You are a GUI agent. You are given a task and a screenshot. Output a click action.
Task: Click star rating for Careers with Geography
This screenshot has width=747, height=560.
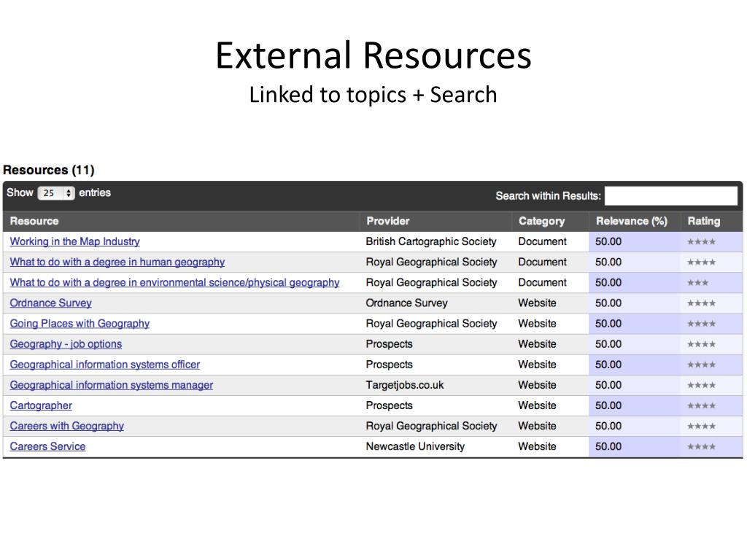(x=701, y=426)
